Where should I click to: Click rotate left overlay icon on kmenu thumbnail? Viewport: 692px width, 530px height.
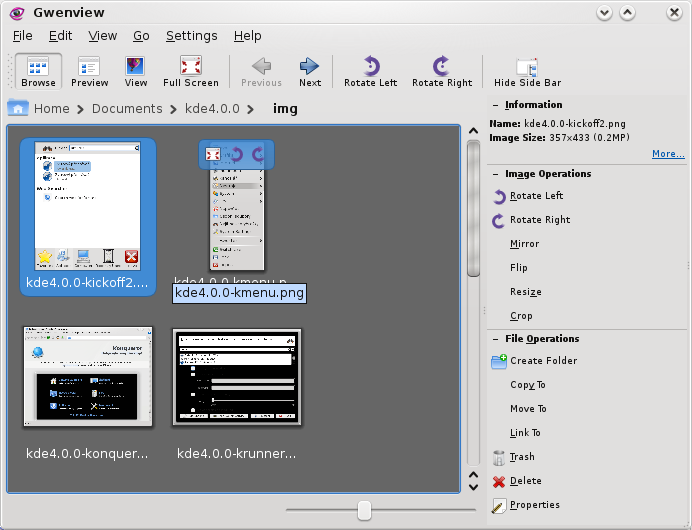click(237, 154)
